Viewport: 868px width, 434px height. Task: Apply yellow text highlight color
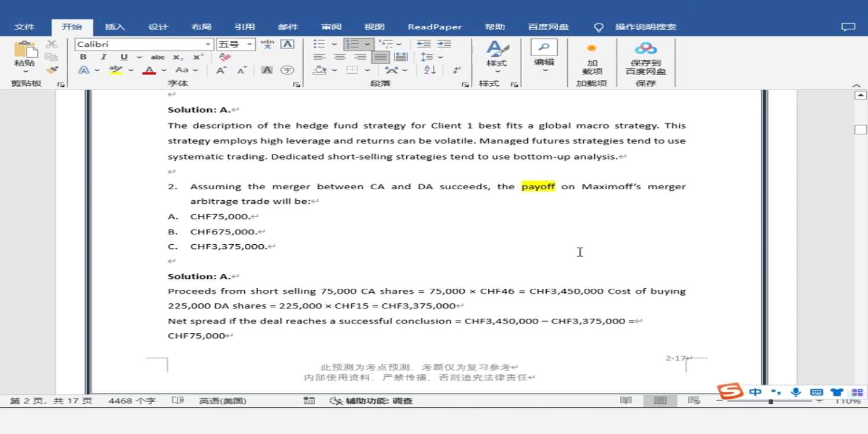pos(116,70)
